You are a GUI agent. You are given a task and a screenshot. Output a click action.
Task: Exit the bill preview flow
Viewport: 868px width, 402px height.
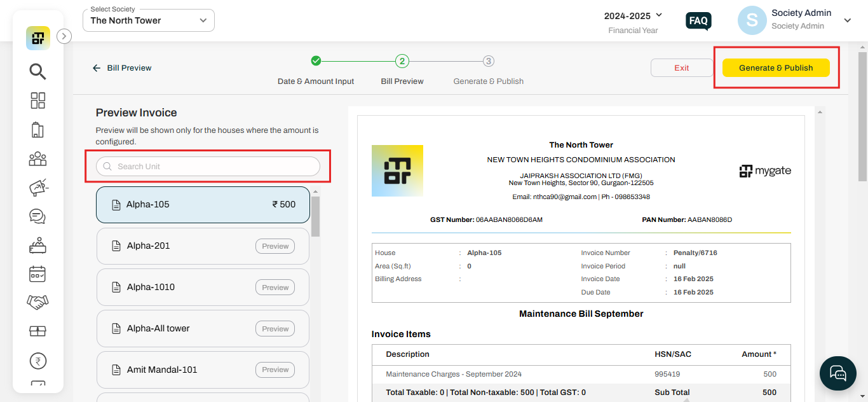click(682, 67)
